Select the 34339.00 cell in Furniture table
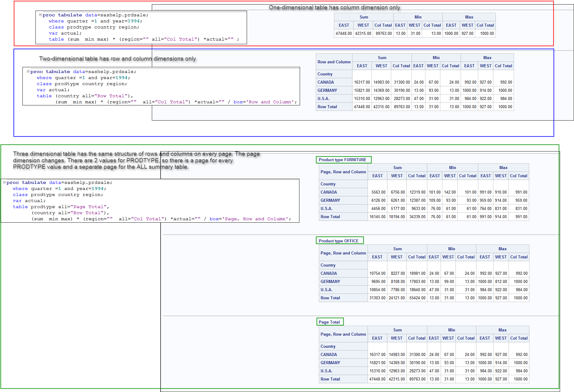The height and width of the screenshot is (392, 574). click(x=417, y=217)
